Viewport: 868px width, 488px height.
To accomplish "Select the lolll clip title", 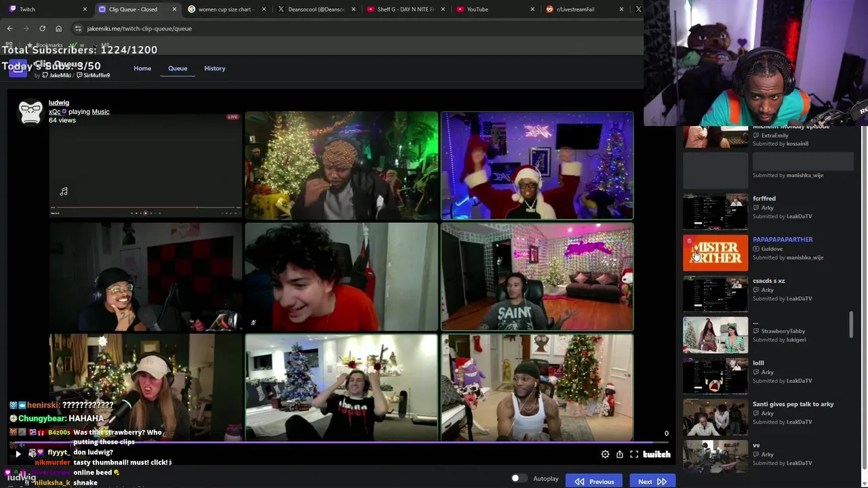I will point(758,363).
